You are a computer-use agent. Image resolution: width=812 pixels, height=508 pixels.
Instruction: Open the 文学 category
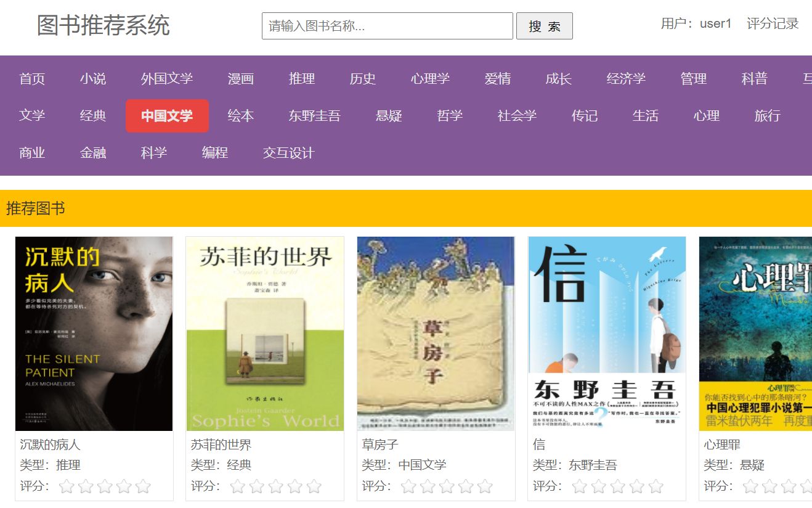pyautogui.click(x=32, y=116)
